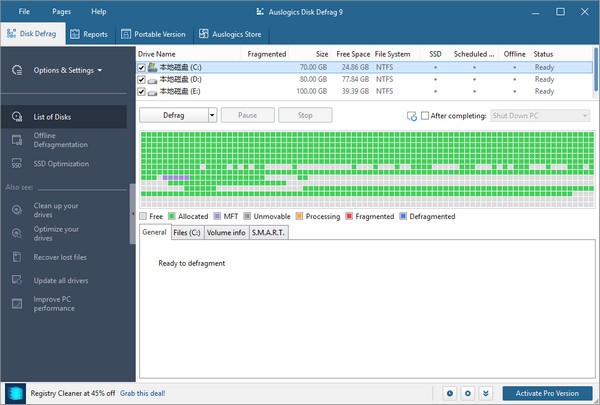Collapse the sidebar with the splitter arrow
This screenshot has width=600, height=405.
coord(133,214)
